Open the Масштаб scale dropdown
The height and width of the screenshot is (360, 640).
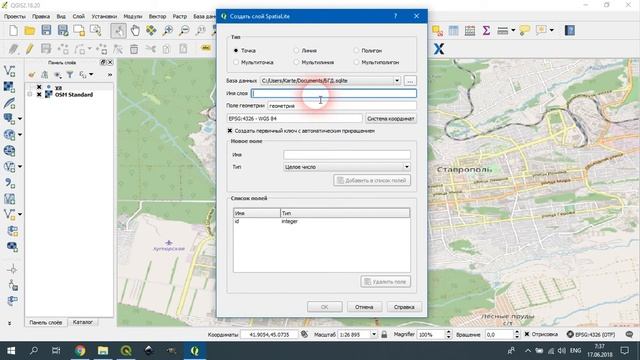(x=373, y=334)
